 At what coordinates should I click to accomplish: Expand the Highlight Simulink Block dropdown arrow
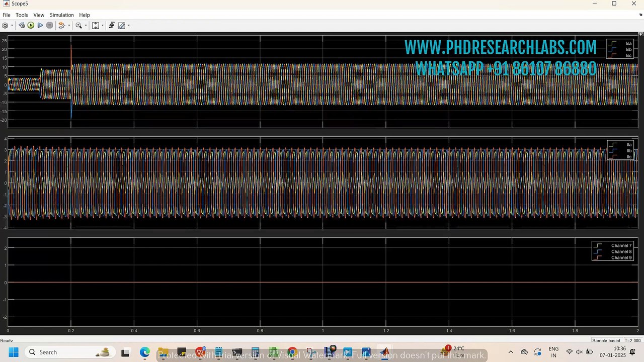point(69,25)
